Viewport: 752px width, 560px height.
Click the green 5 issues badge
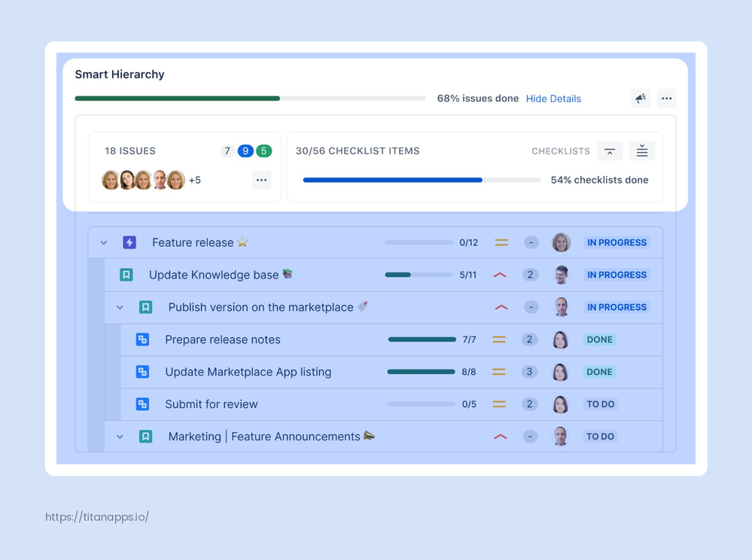[263, 151]
